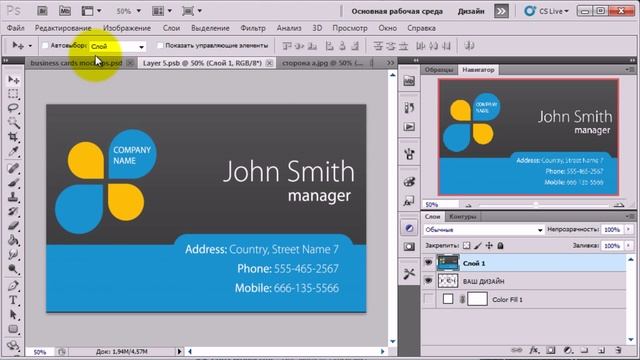Select the Pen tool
Viewport: 640px width, 360px height.
[13, 286]
